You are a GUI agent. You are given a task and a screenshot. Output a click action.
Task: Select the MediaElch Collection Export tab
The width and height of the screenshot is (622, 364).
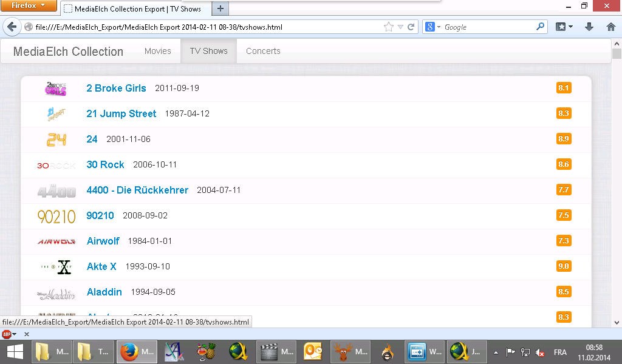(135, 8)
